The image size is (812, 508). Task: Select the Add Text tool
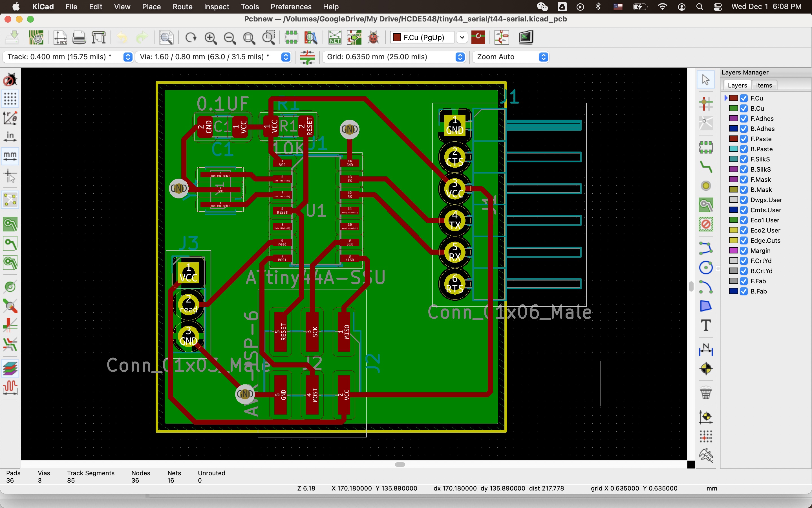point(706,325)
